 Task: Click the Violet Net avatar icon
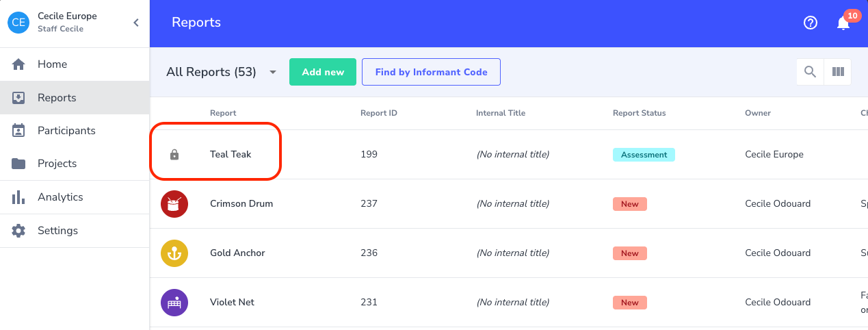[174, 303]
